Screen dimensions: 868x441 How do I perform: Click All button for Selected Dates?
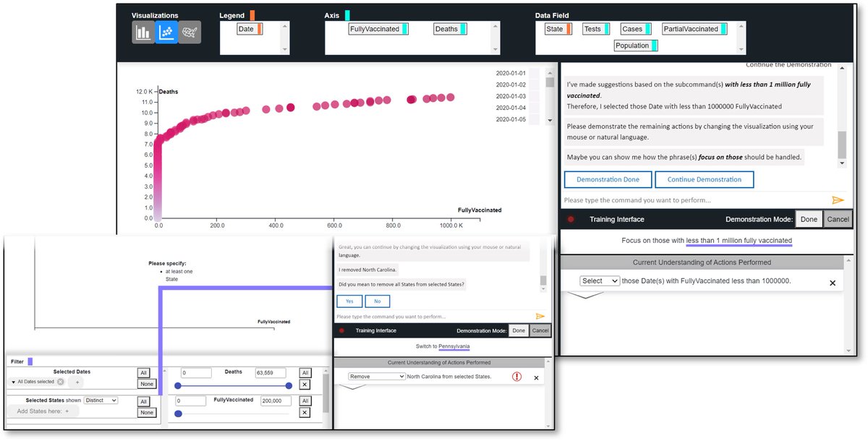(x=143, y=373)
